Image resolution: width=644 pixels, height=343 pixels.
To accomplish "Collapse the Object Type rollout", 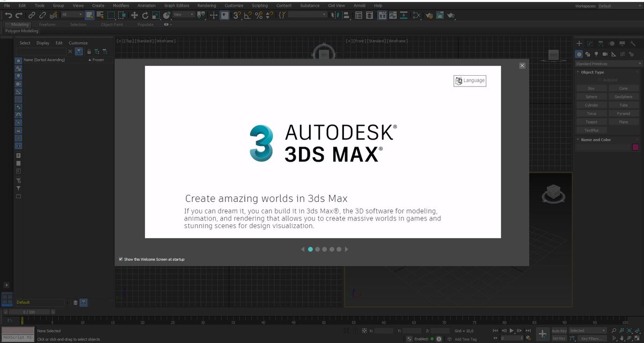I will click(592, 72).
